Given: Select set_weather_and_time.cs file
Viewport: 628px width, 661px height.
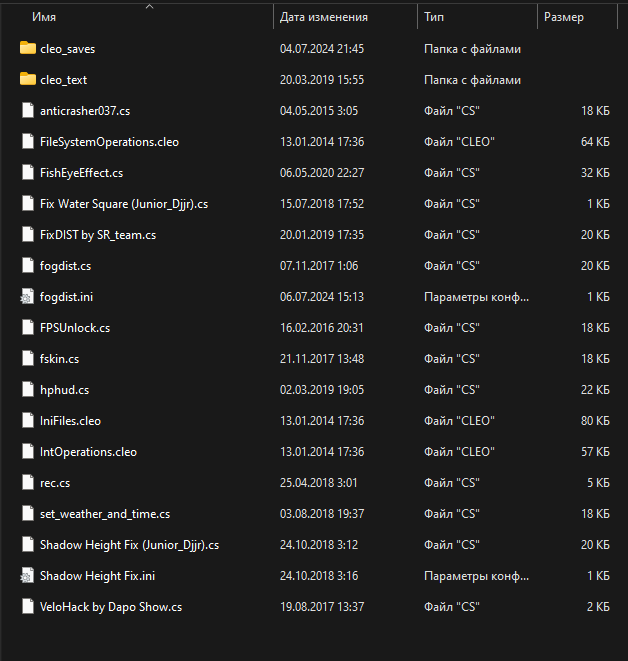Looking at the screenshot, I should click(x=105, y=514).
